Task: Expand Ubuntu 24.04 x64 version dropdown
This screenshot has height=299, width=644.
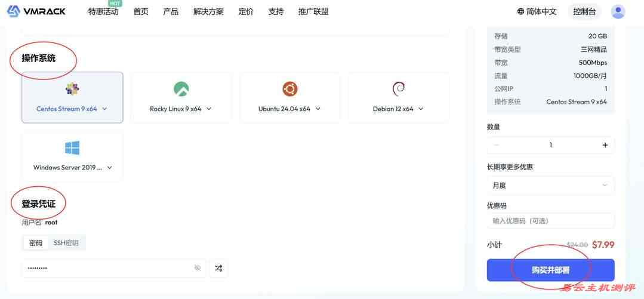Action: pyautogui.click(x=318, y=109)
